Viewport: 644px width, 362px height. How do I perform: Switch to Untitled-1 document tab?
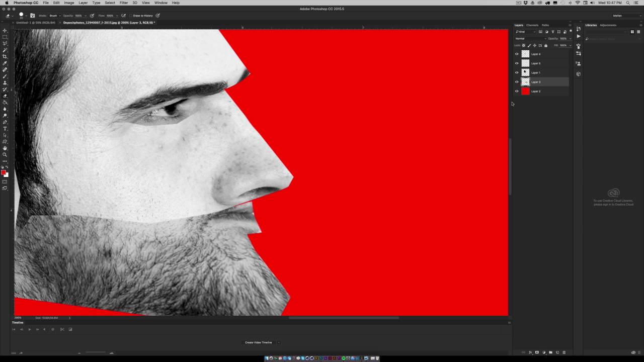[35, 23]
